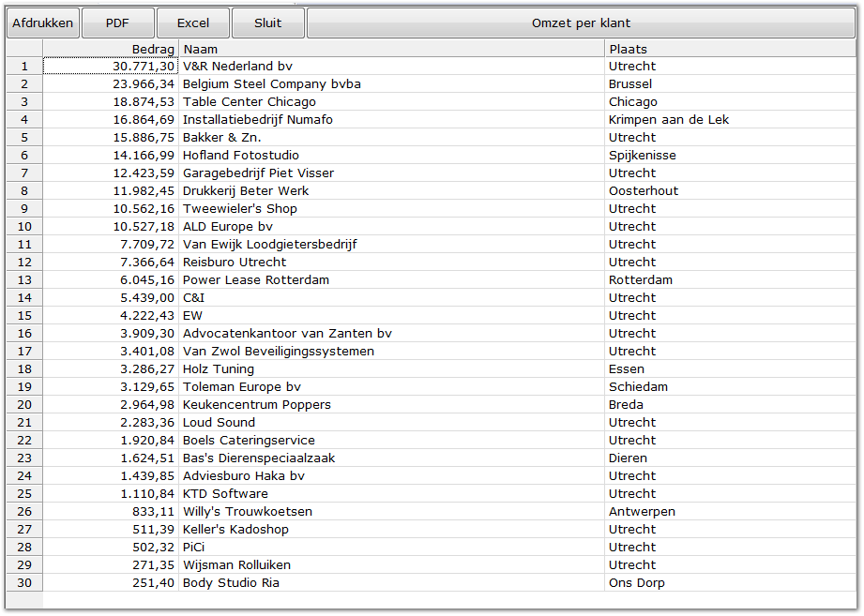Select Wijsman Rolluiken
Screen dimensions: 864x616
coord(392,564)
